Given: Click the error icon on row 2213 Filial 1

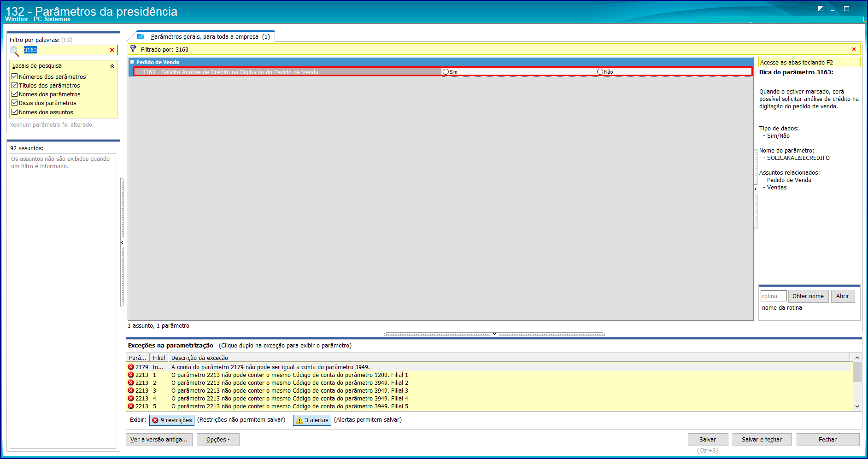Looking at the screenshot, I should 131,375.
